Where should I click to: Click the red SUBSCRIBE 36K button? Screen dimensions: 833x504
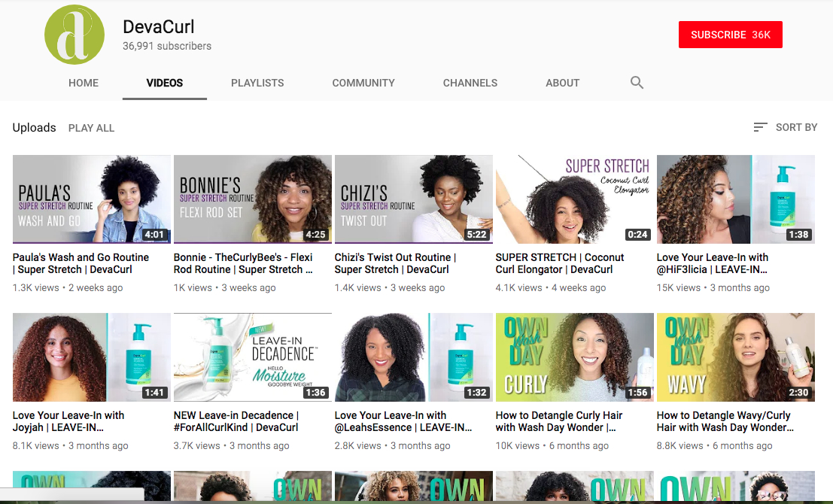(x=731, y=35)
